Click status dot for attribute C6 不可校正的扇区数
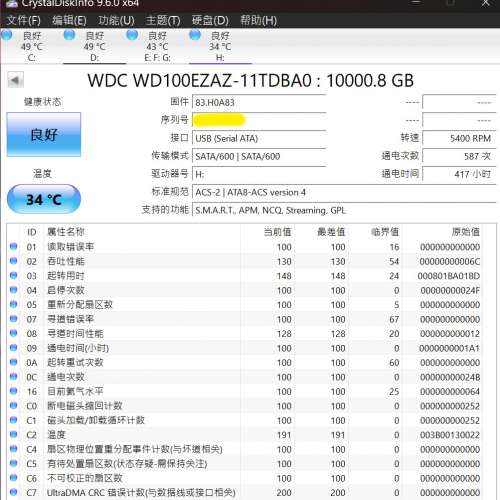Screen dimensions: 500x500 (x=13, y=478)
